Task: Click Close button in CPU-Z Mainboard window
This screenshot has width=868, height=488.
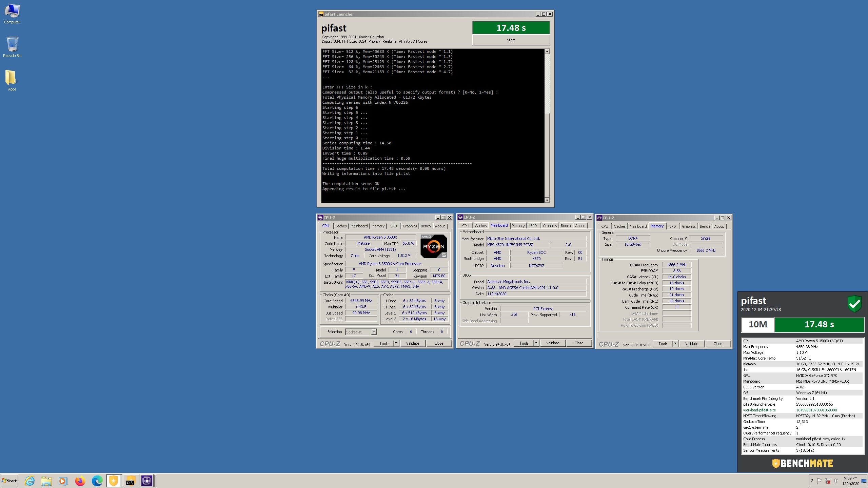Action: [579, 343]
